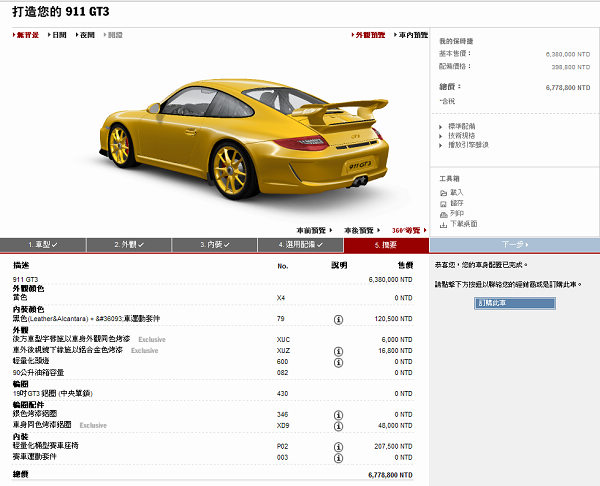The image size is (600, 486).
Task: Expand the 標準配備 standard equipment section
Action: [462, 126]
